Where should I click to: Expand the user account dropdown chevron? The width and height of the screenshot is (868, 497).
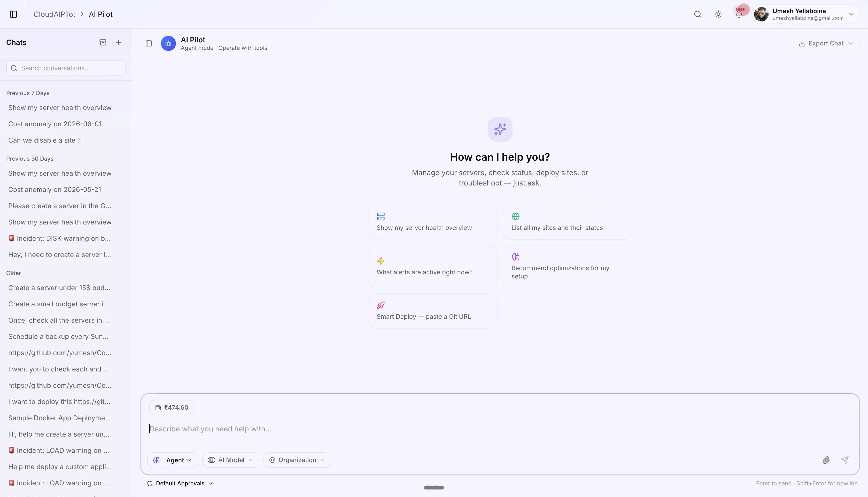pyautogui.click(x=851, y=14)
